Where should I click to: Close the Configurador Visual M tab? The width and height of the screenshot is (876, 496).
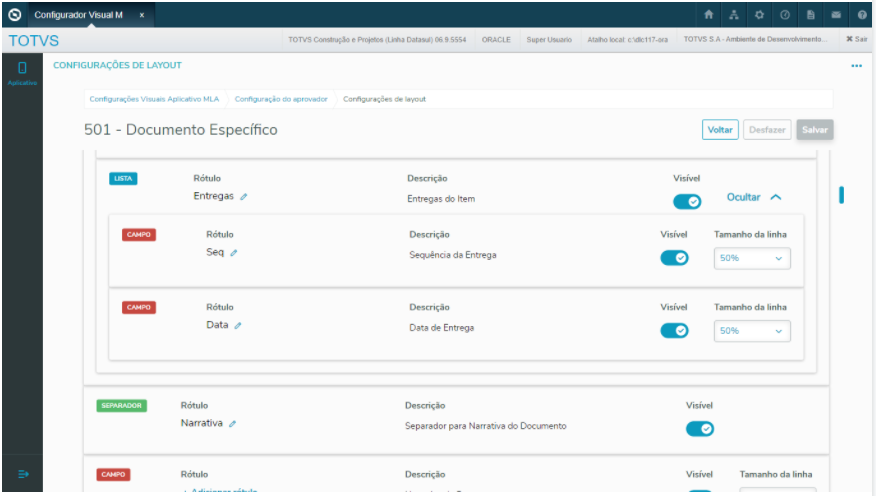coord(142,15)
